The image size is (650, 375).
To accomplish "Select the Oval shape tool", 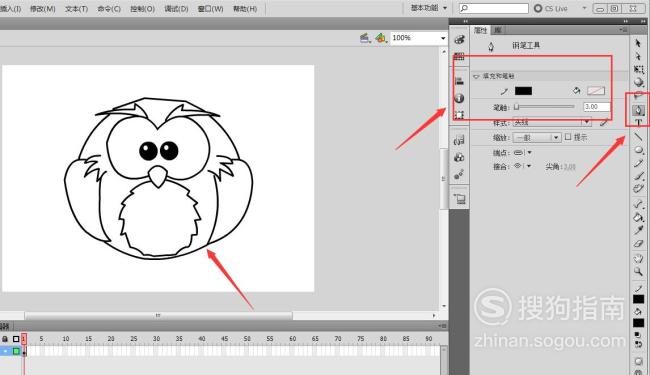I will pos(638,150).
